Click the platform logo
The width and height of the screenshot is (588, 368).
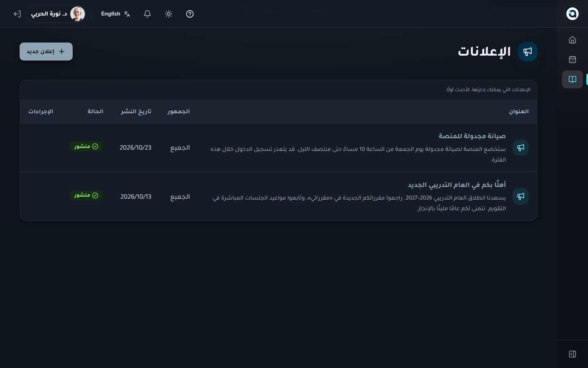point(572,14)
